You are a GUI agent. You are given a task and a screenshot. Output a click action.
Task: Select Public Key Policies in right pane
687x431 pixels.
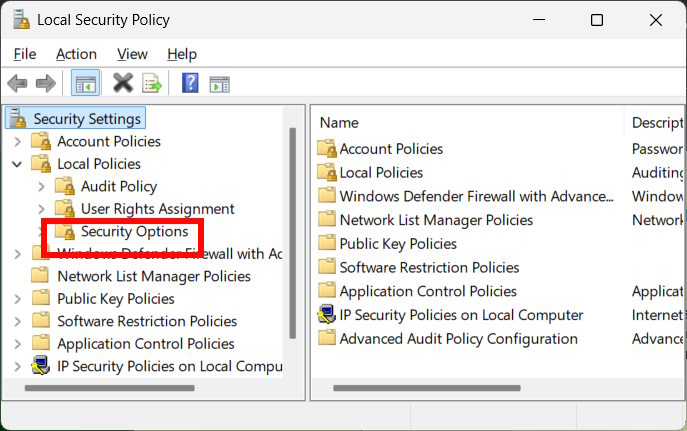point(398,244)
